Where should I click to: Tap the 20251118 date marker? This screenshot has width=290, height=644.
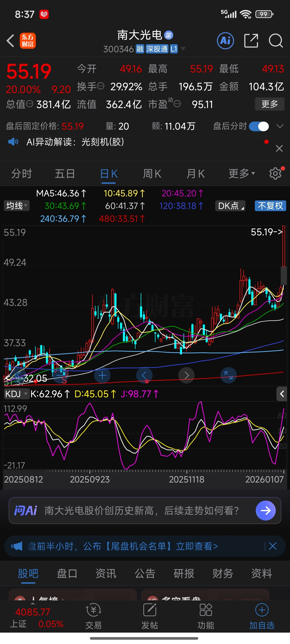(187, 479)
